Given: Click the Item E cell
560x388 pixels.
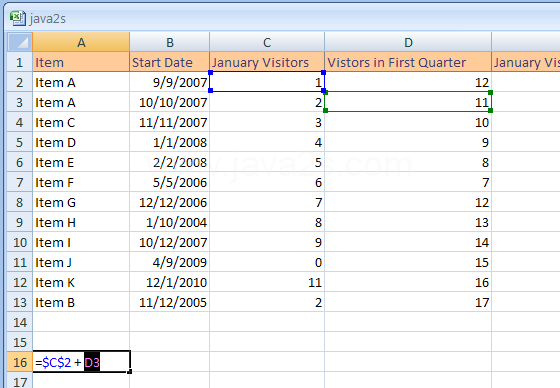Looking at the screenshot, I should click(81, 162).
